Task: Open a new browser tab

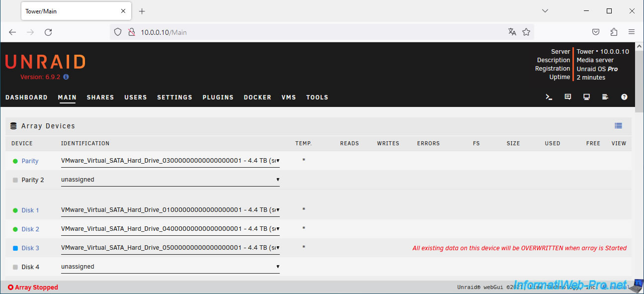Action: (142, 11)
